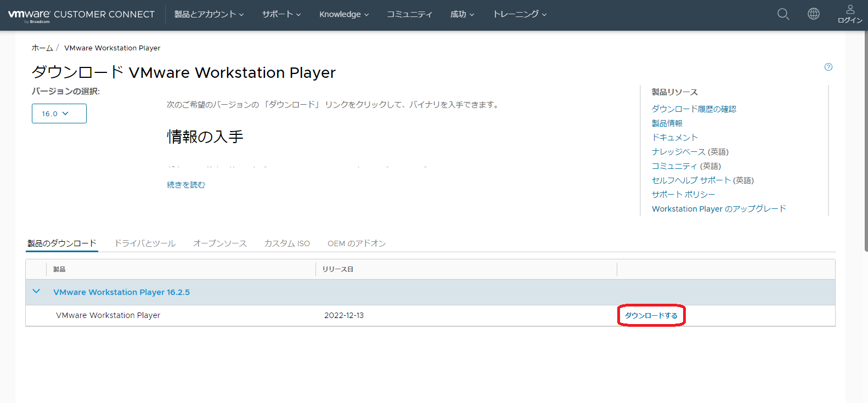Click the VMware Workstation Player product name cell
Image resolution: width=868 pixels, height=403 pixels.
coord(108,315)
